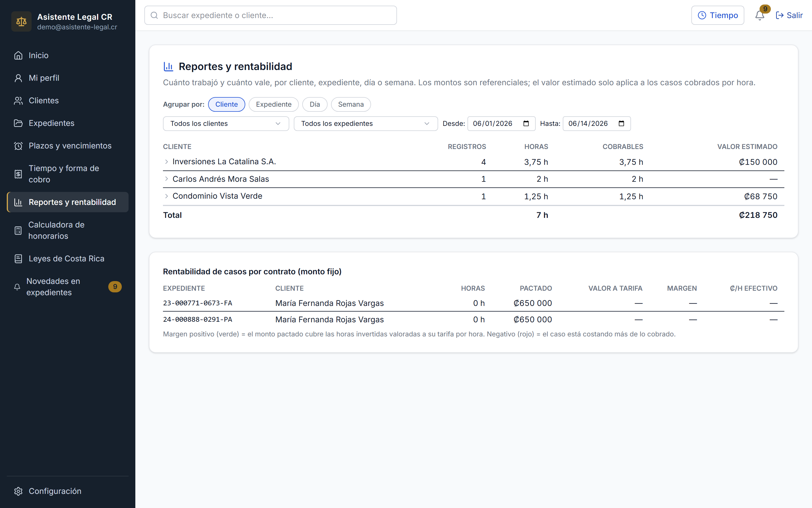Group report by Expediente

(x=273, y=104)
